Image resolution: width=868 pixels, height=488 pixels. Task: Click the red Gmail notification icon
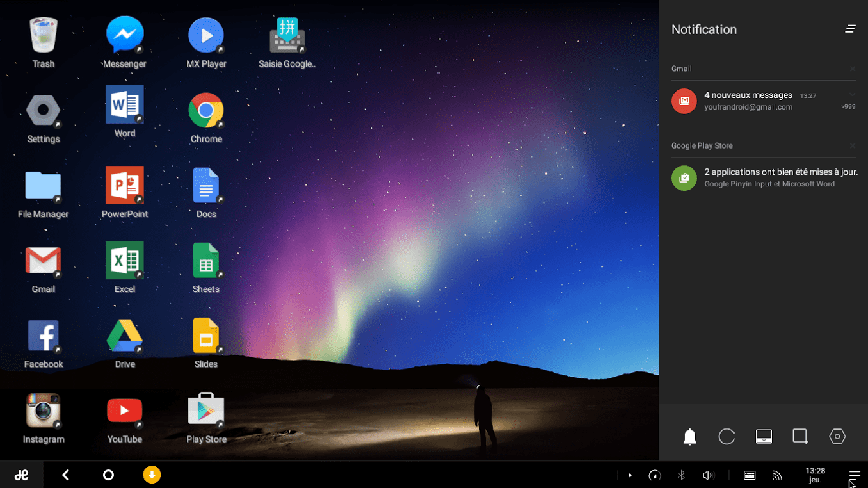(684, 101)
